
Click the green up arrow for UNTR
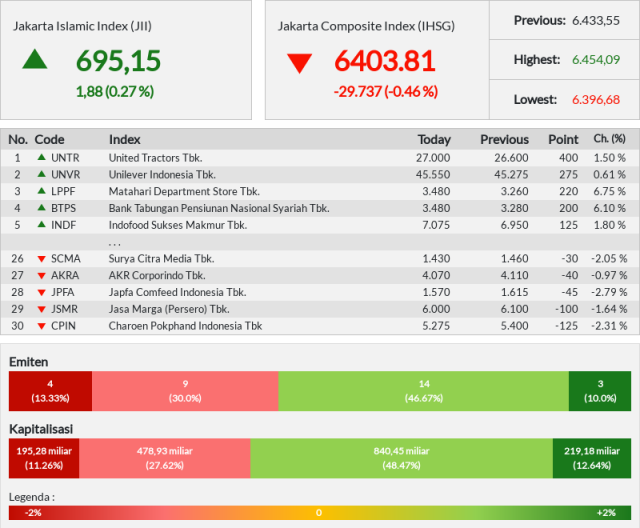41,157
